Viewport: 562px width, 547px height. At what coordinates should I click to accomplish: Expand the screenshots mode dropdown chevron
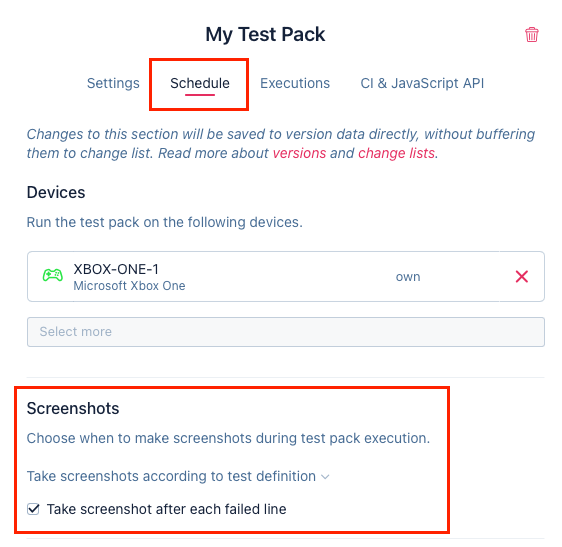tap(325, 477)
